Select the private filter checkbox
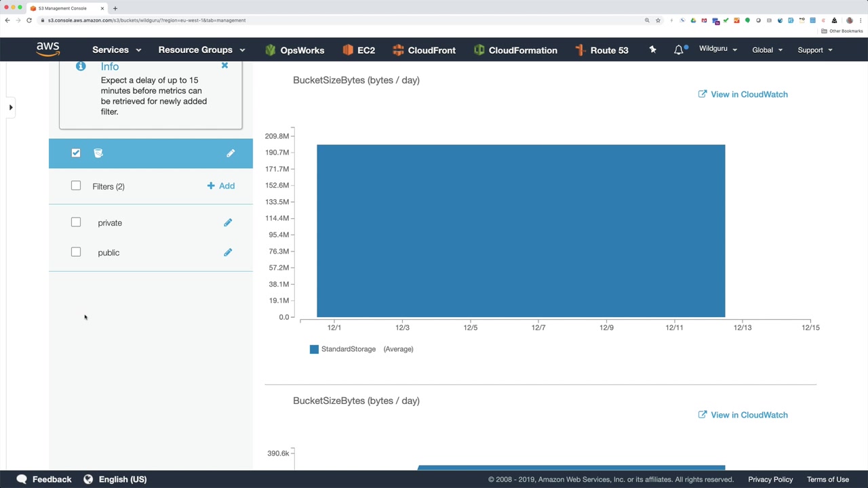Screen dimensions: 868x488 (x=76, y=222)
